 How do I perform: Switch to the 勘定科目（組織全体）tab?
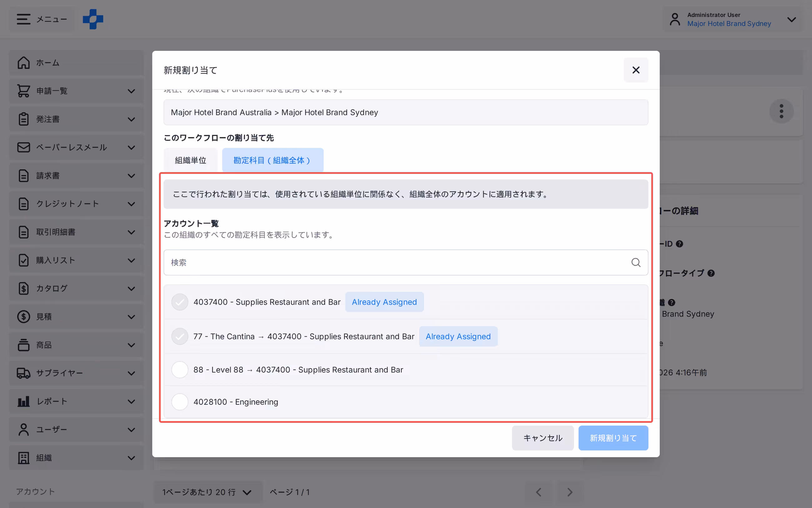point(273,160)
